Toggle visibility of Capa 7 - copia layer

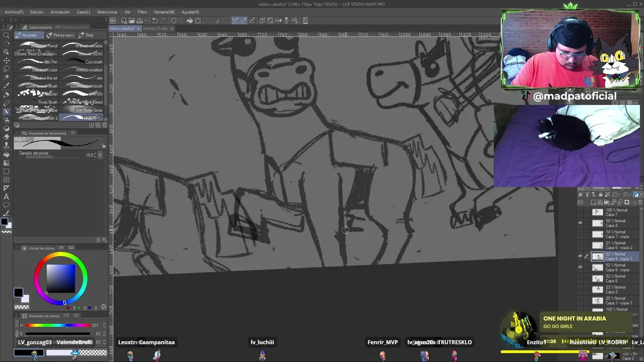pyautogui.click(x=580, y=234)
